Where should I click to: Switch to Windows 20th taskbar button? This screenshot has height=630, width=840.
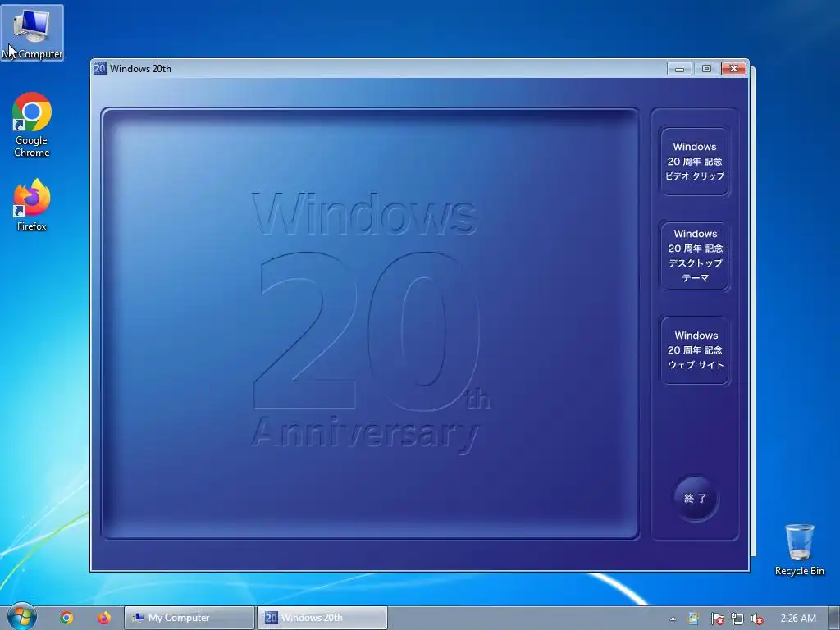point(322,618)
